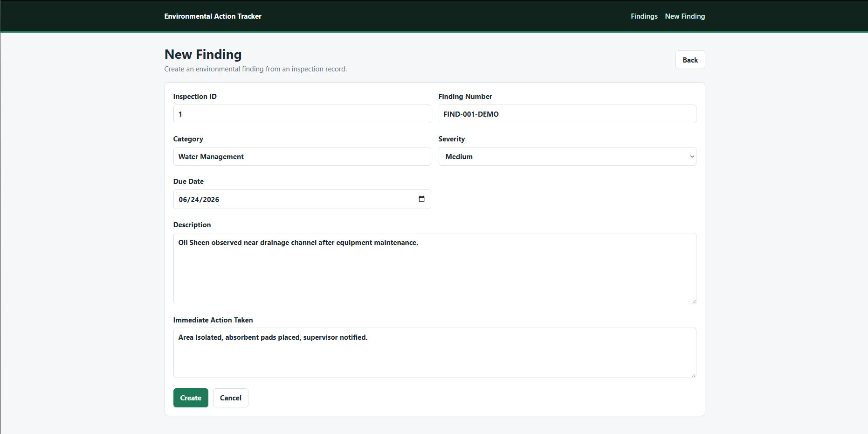Expand the Severity dropdown
This screenshot has height=434, width=868.
[567, 156]
